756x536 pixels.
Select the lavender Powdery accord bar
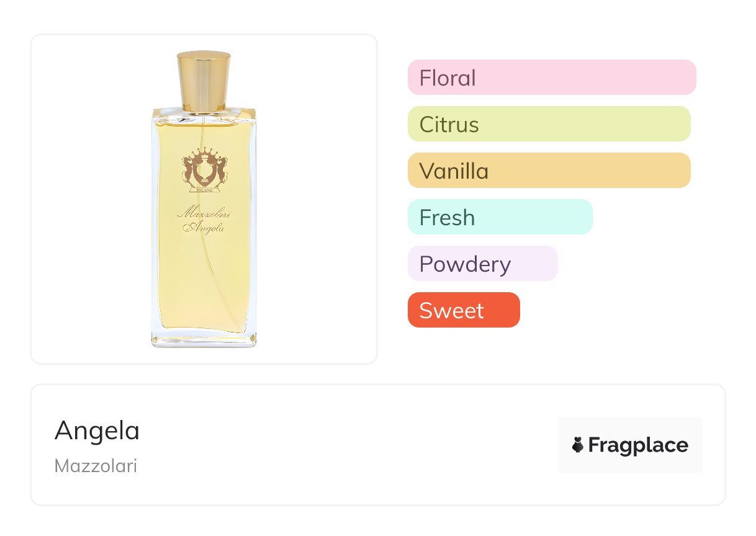(x=482, y=264)
